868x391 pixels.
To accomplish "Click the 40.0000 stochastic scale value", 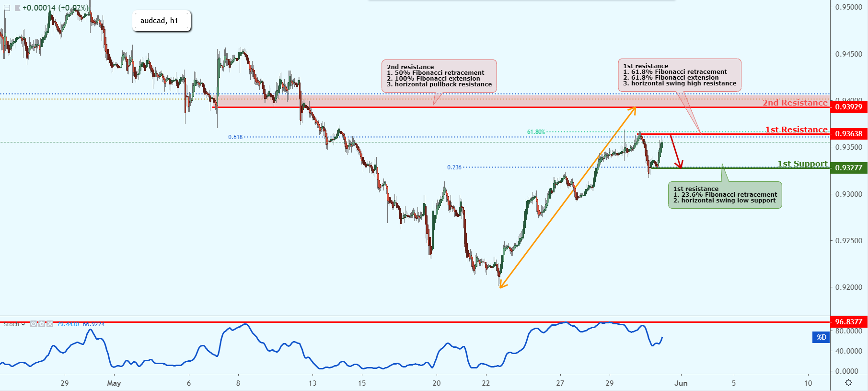I will [849, 351].
